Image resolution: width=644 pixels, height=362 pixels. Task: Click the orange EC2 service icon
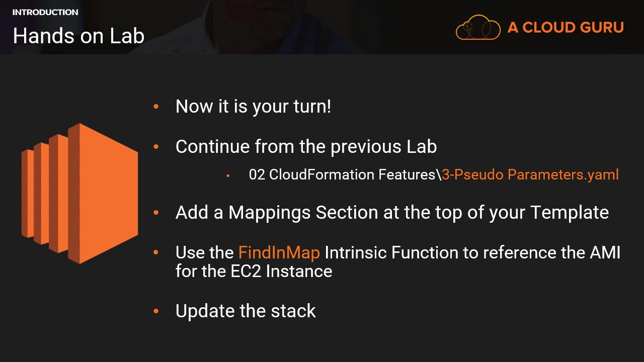coord(79,193)
